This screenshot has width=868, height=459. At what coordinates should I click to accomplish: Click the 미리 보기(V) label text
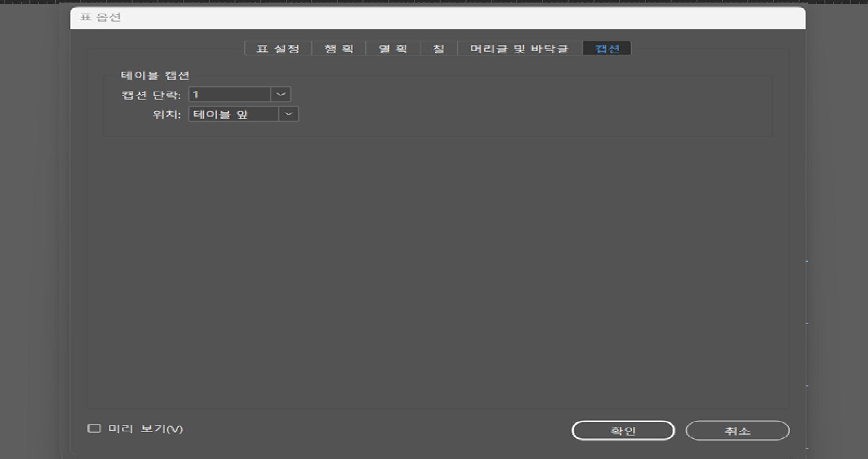pyautogui.click(x=145, y=429)
